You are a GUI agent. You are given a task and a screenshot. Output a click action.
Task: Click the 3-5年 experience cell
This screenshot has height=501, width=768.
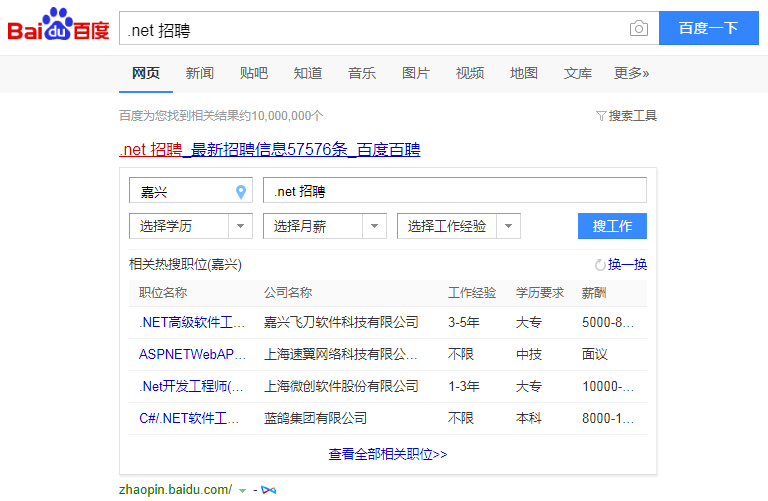point(464,322)
